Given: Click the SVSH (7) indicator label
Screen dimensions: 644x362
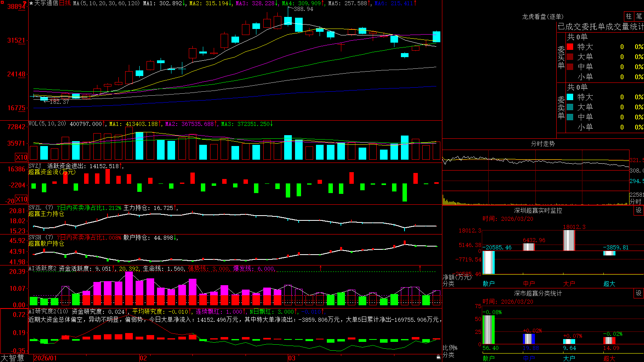Looking at the screenshot, I should [41, 238].
